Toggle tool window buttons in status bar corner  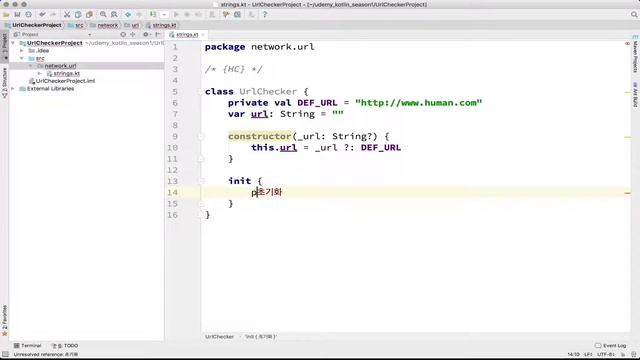[x=5, y=355]
